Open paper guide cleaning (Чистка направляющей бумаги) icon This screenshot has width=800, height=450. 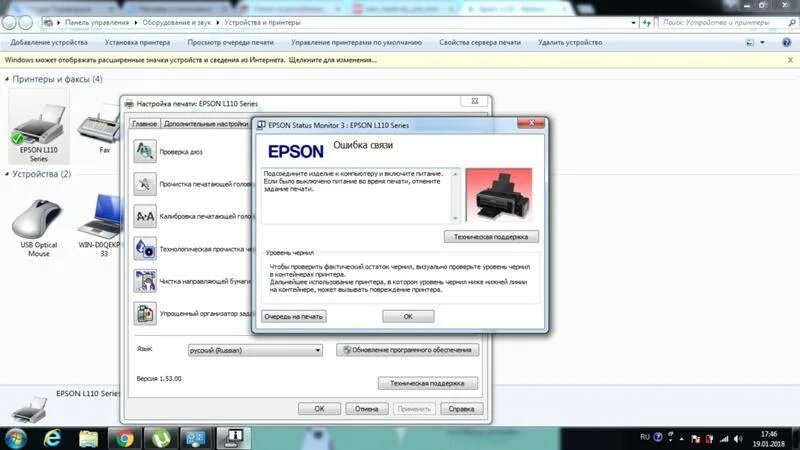(145, 281)
